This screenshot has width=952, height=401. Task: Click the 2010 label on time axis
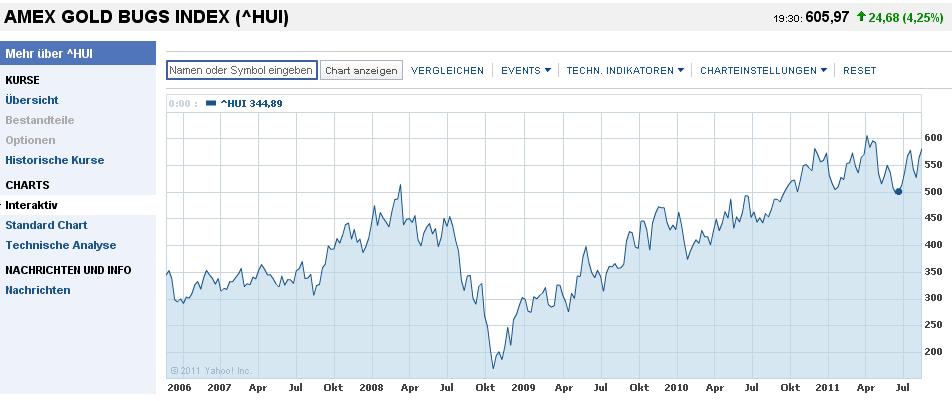(676, 388)
